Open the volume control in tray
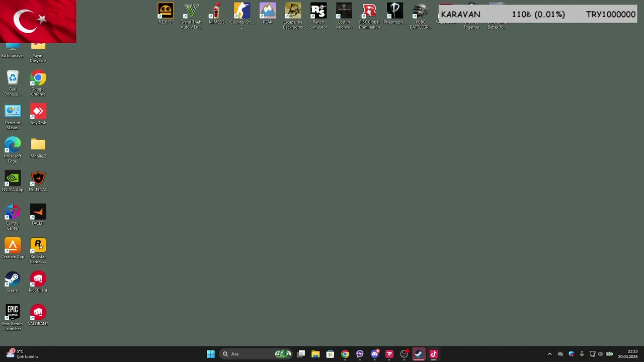 [600, 354]
